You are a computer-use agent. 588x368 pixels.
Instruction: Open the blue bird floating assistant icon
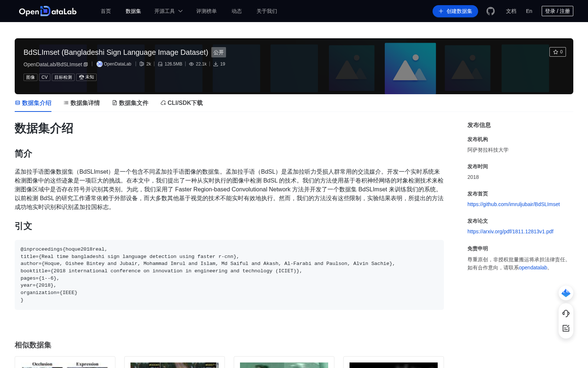coord(566,293)
